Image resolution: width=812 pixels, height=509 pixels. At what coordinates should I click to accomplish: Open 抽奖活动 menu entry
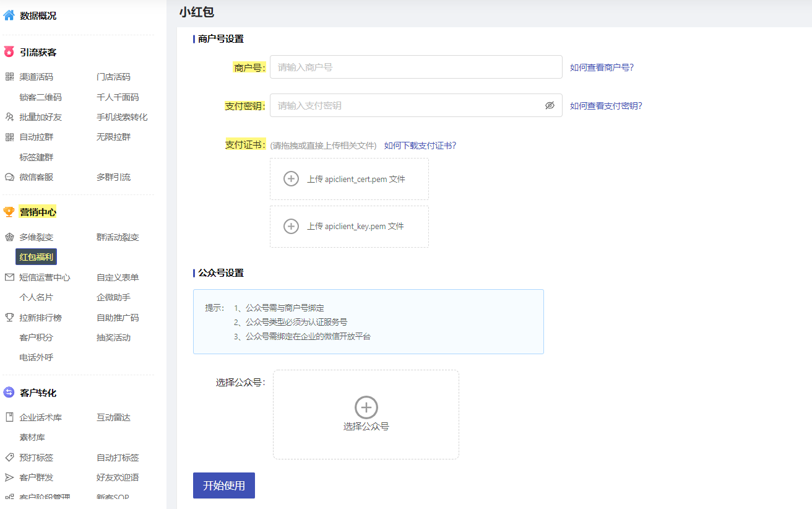[x=113, y=337]
